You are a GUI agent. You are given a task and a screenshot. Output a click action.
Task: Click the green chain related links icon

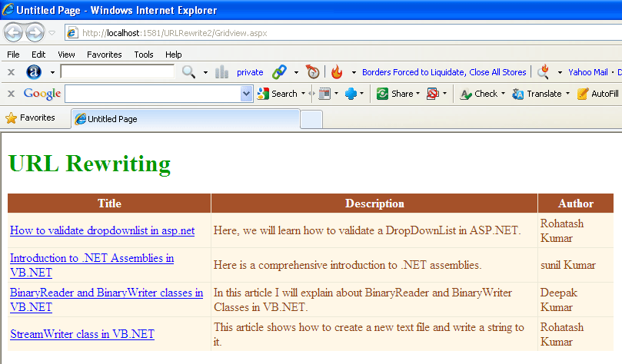(x=279, y=72)
